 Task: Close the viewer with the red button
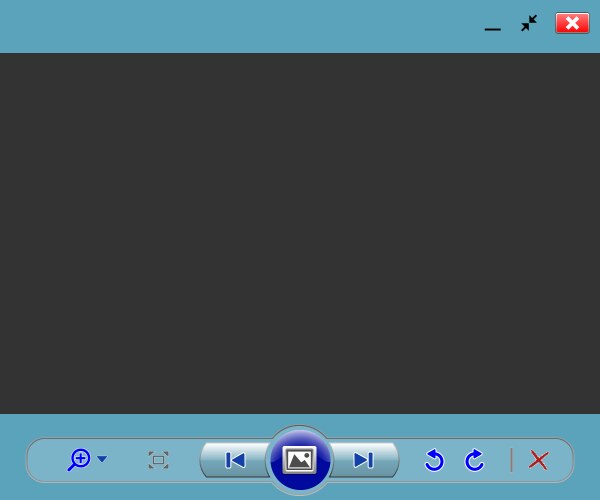(x=572, y=23)
